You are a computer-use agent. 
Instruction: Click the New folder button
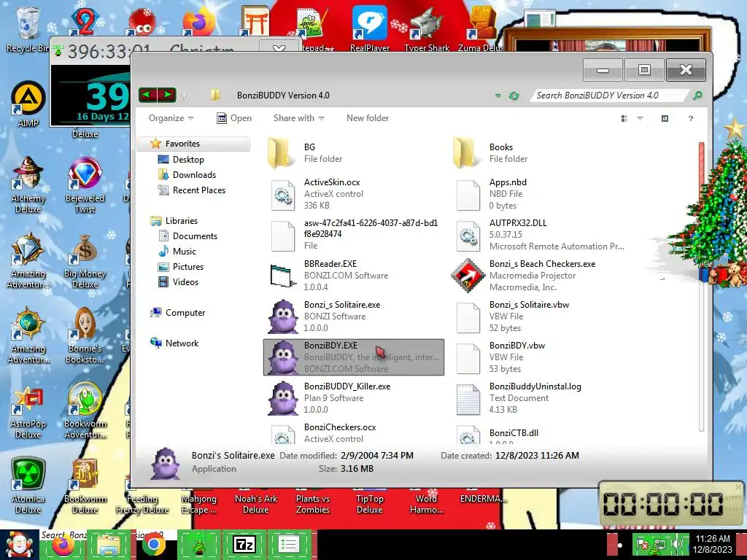368,118
